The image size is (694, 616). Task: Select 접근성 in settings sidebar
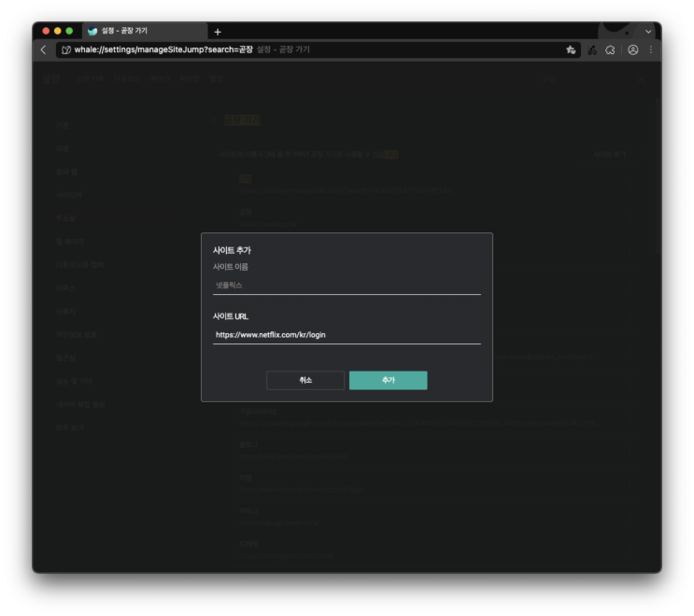click(65, 357)
